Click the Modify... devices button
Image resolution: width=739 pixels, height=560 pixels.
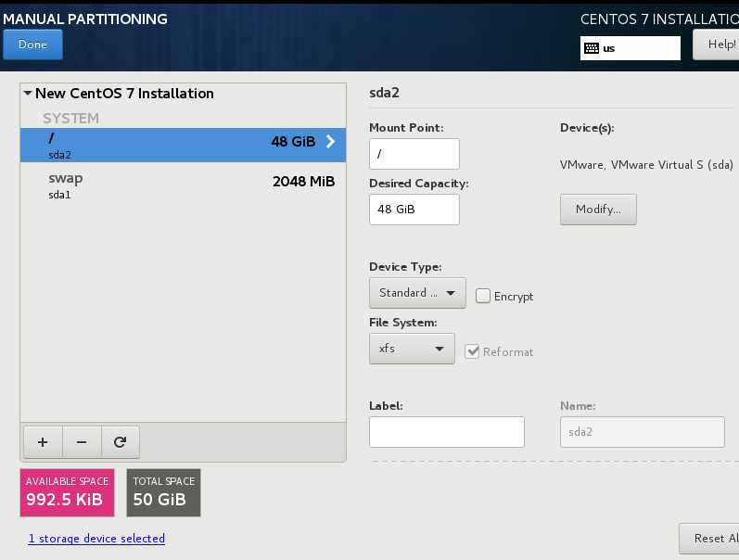click(x=598, y=210)
